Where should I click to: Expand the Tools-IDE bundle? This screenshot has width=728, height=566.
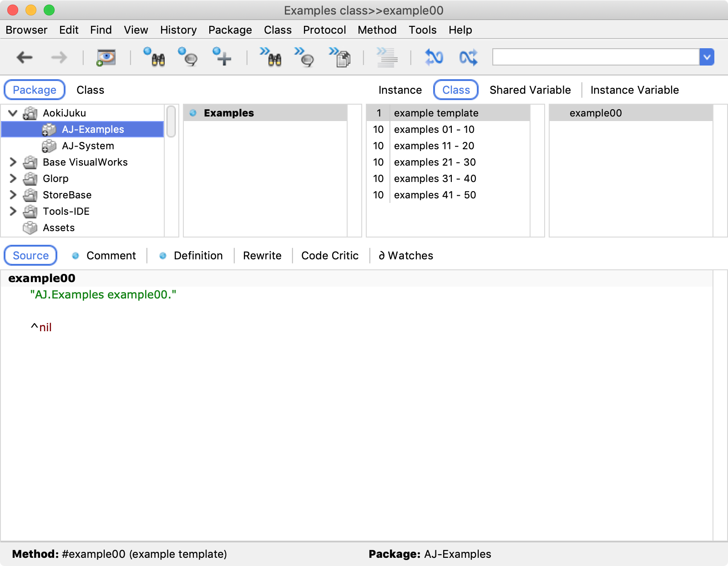[13, 211]
